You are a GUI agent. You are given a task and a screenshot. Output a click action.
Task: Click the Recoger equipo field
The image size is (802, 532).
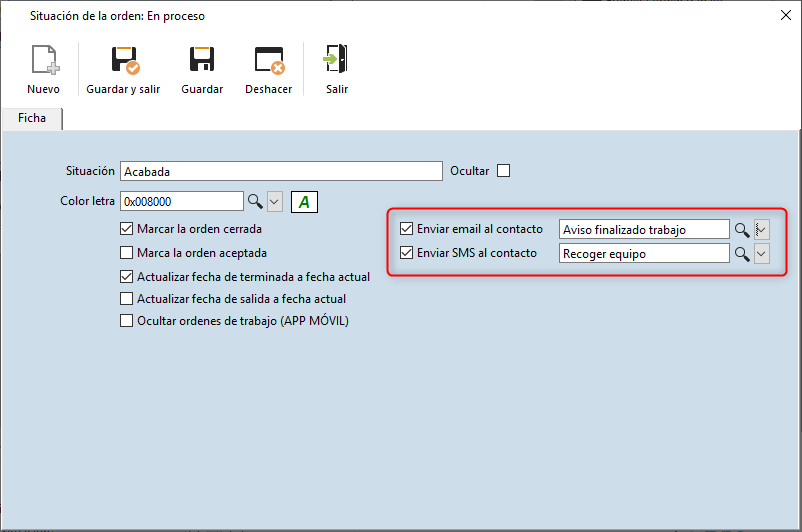click(x=644, y=254)
